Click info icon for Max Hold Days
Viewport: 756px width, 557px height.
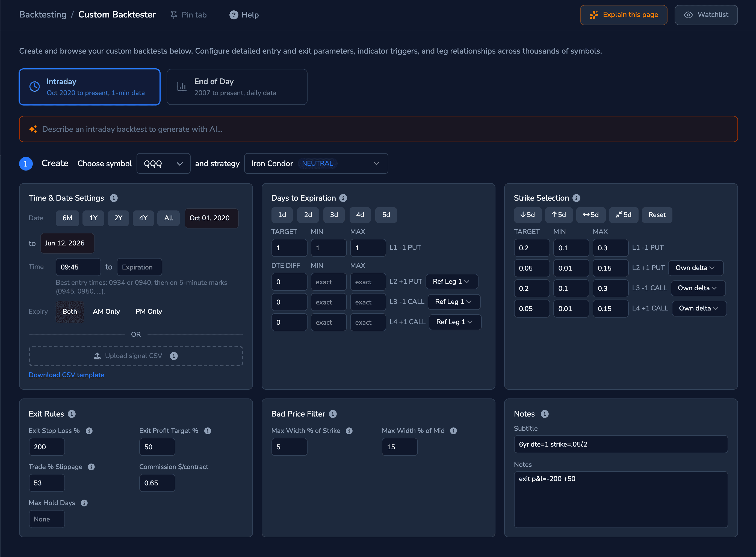coord(84,503)
